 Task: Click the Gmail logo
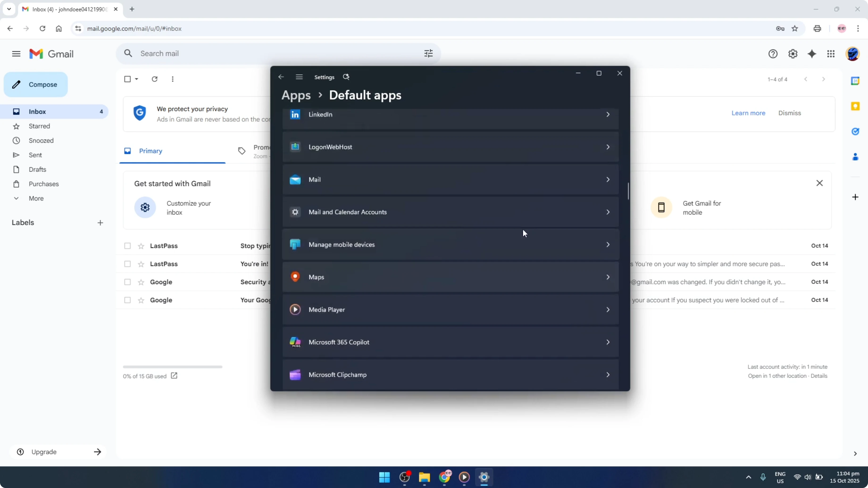[x=51, y=54]
